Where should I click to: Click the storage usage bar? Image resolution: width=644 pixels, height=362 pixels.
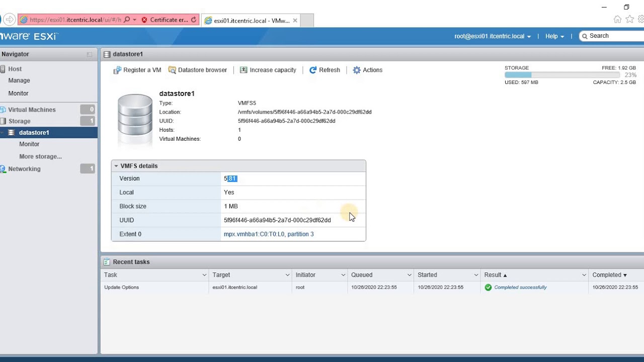pos(563,75)
